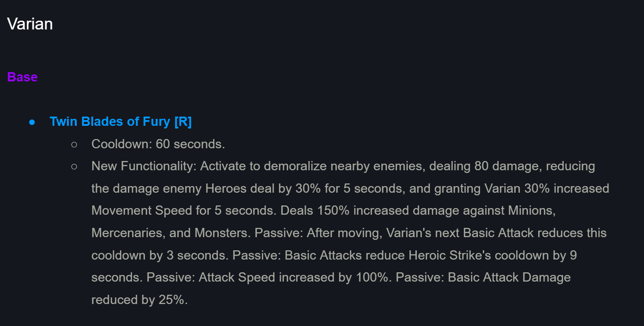Select the purple Base section heading
The image size is (644, 326).
22,77
